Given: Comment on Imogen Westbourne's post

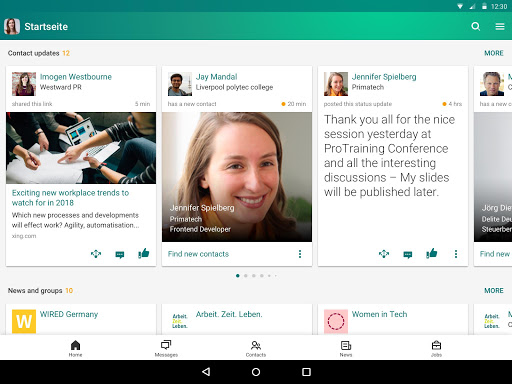Looking at the screenshot, I should tap(120, 255).
